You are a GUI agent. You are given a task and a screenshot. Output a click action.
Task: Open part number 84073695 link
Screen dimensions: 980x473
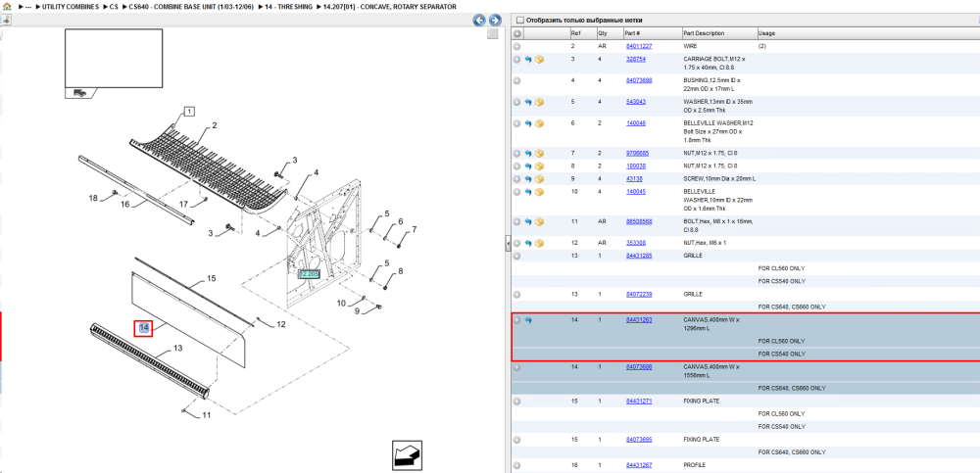[639, 440]
